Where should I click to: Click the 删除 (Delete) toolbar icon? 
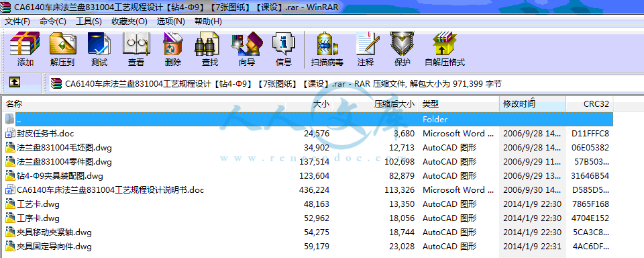click(173, 49)
